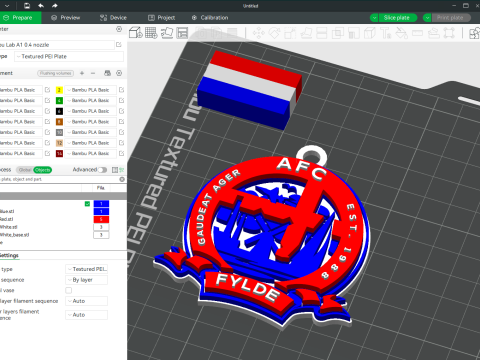Click the Undo arrow in title bar

(x=41, y=6)
